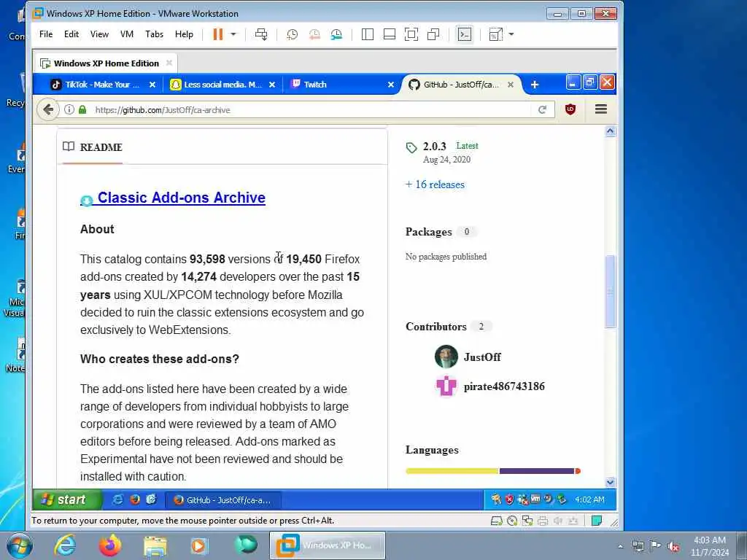
Task: Close the Twitch browser tab
Action: [x=391, y=85]
